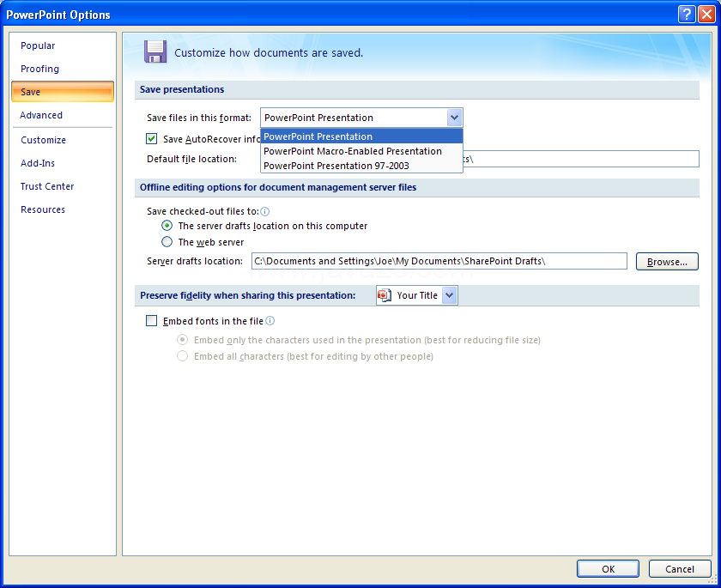The width and height of the screenshot is (721, 588).
Task: Click the Default file location text field
Action: (x=581, y=159)
